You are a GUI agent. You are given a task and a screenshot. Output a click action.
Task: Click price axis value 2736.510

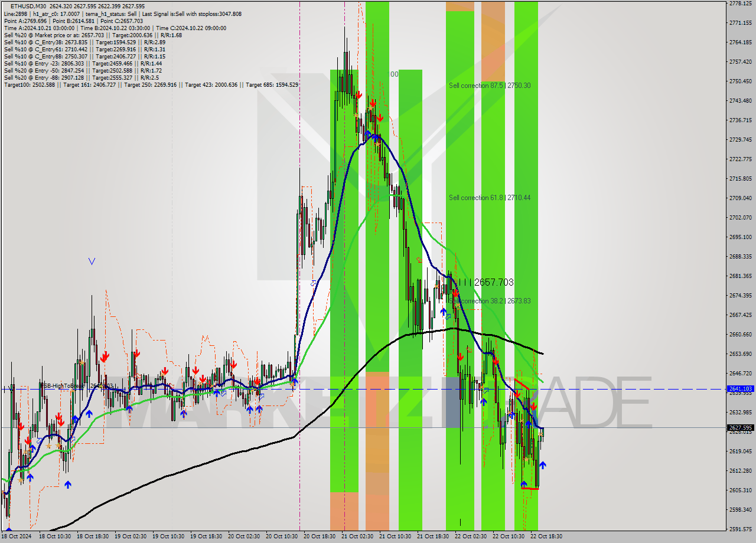tap(740, 120)
